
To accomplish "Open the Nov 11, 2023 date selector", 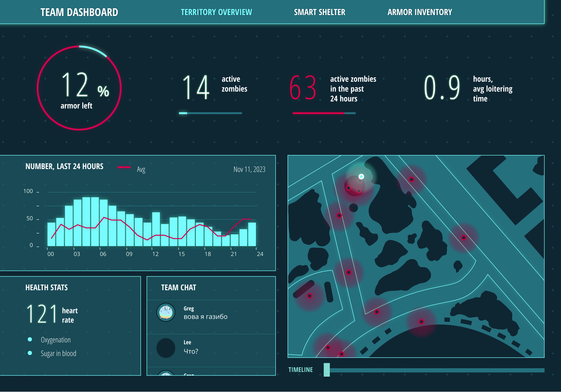I will tap(249, 169).
